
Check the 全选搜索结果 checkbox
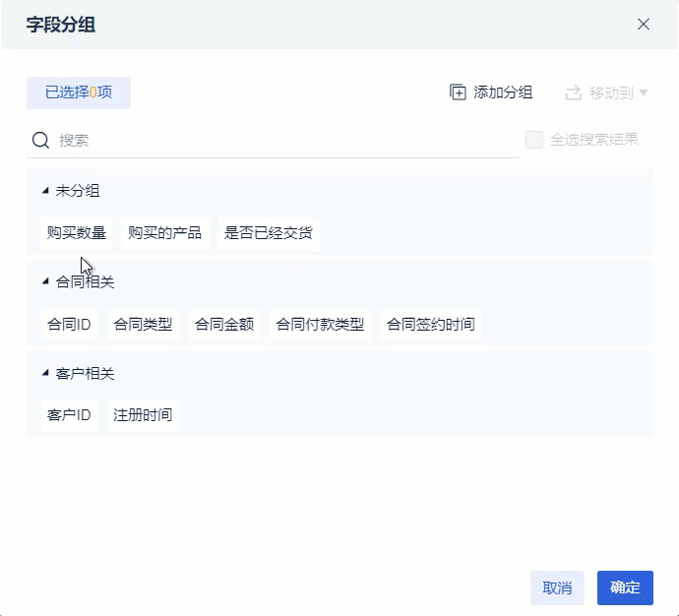pyautogui.click(x=534, y=140)
